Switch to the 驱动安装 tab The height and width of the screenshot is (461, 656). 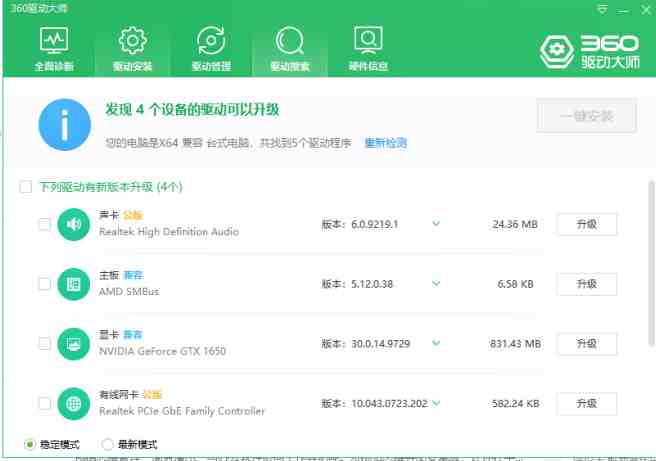point(133,49)
